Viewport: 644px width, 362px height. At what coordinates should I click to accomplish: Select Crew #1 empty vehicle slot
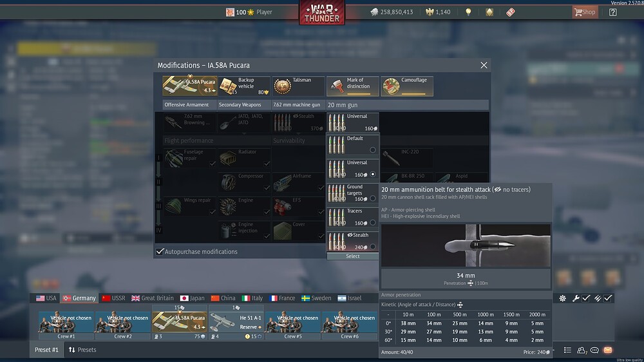(x=66, y=325)
